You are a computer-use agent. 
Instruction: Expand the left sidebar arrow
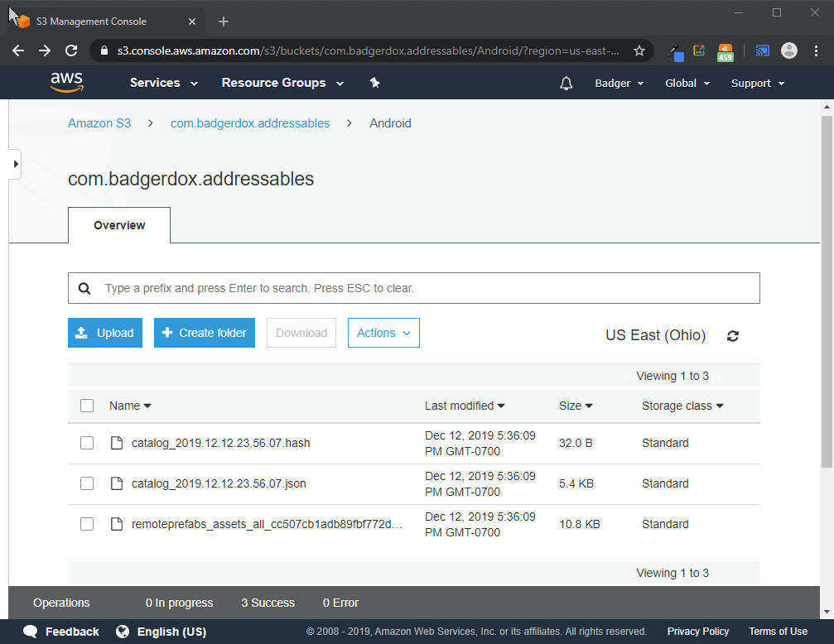[x=16, y=164]
